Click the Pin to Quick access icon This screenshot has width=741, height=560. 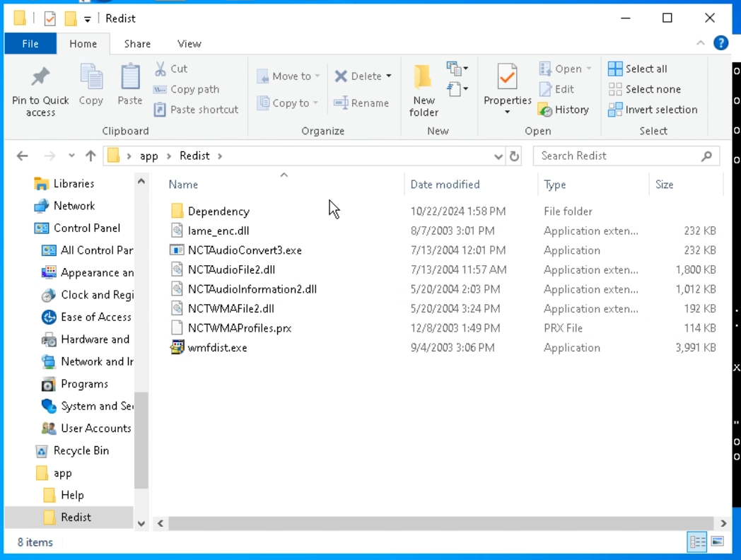point(40,78)
